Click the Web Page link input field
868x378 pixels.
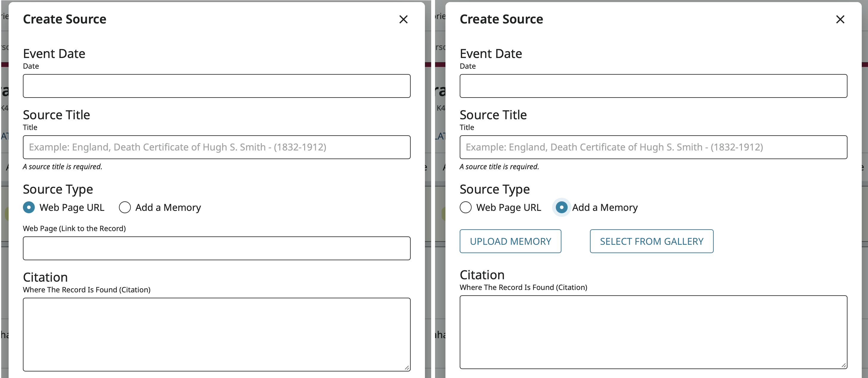[x=216, y=248]
